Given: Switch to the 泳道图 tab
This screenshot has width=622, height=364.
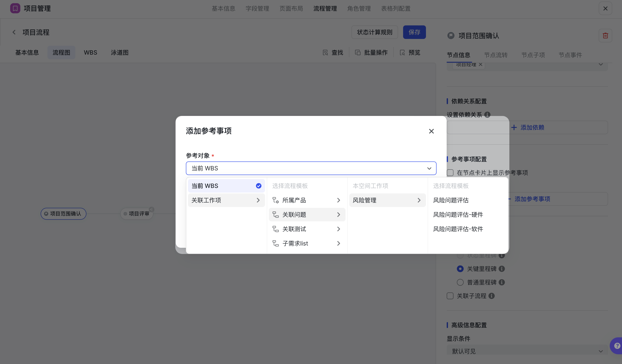Looking at the screenshot, I should 119,52.
